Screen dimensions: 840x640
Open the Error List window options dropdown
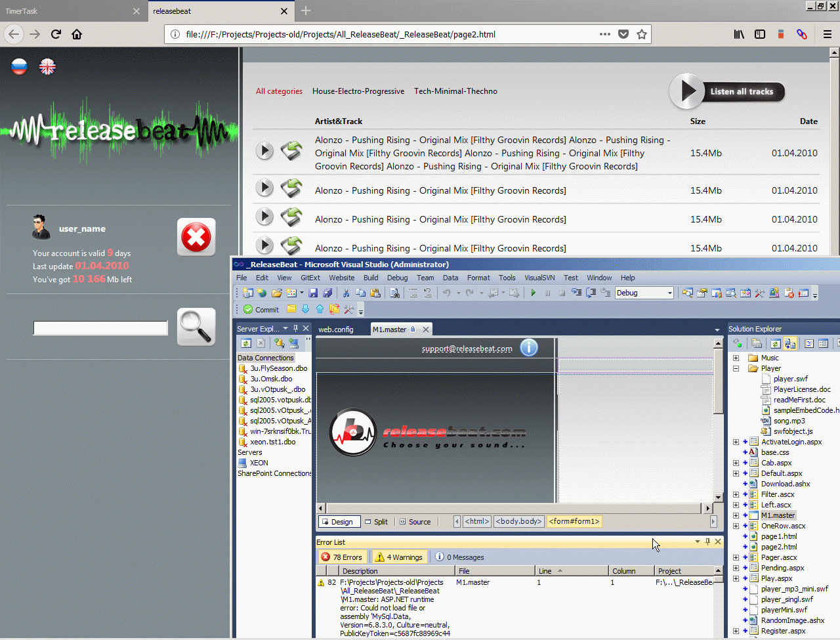coord(697,542)
